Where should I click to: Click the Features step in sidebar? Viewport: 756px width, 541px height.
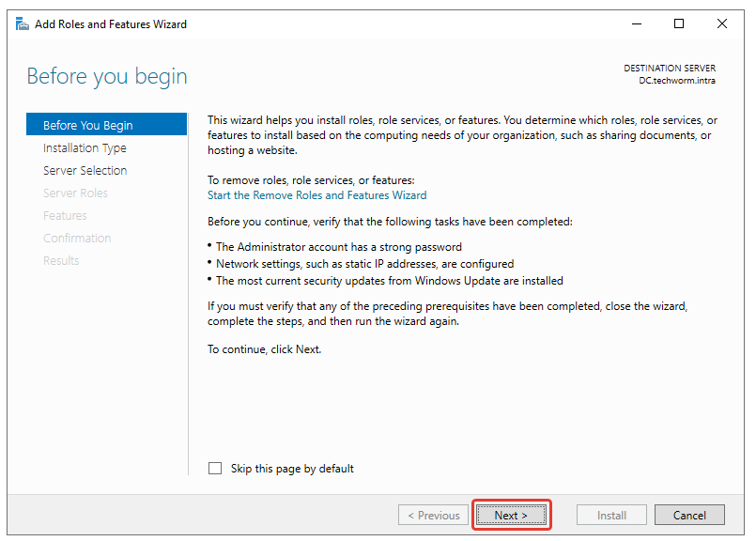[x=65, y=216]
